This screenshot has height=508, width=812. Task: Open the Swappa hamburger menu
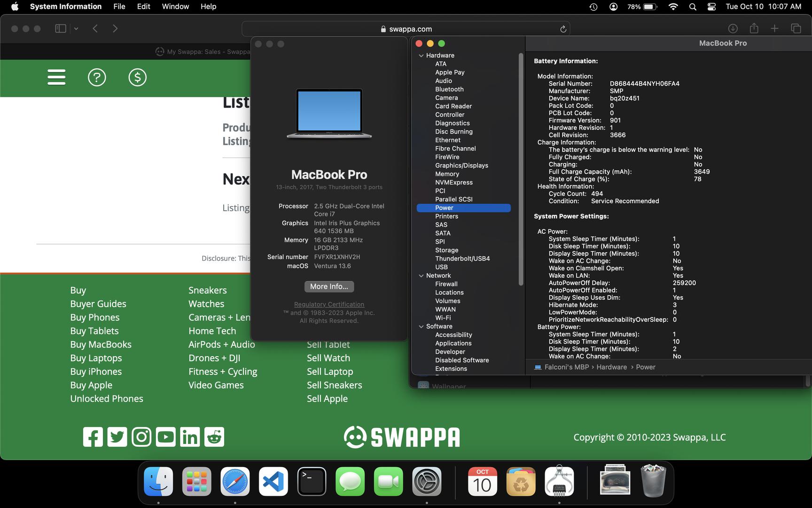point(56,77)
